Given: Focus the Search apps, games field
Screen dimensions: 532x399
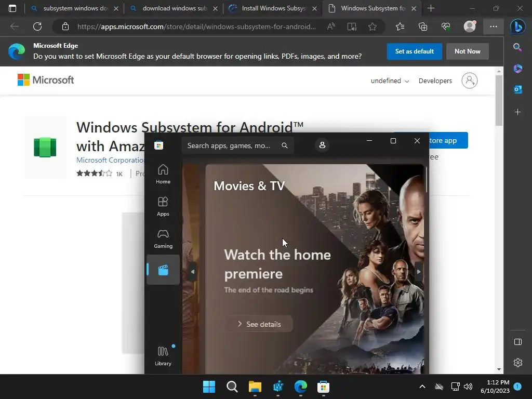Looking at the screenshot, I should (x=237, y=145).
